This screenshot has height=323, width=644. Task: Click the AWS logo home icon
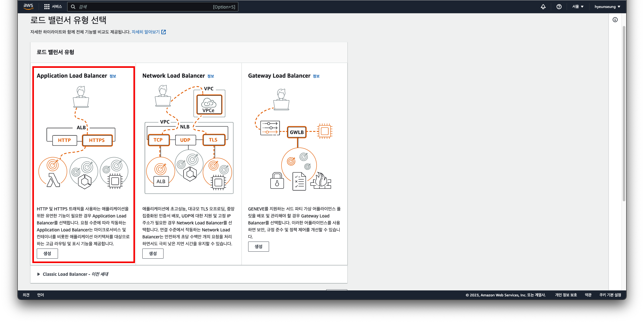click(28, 6)
